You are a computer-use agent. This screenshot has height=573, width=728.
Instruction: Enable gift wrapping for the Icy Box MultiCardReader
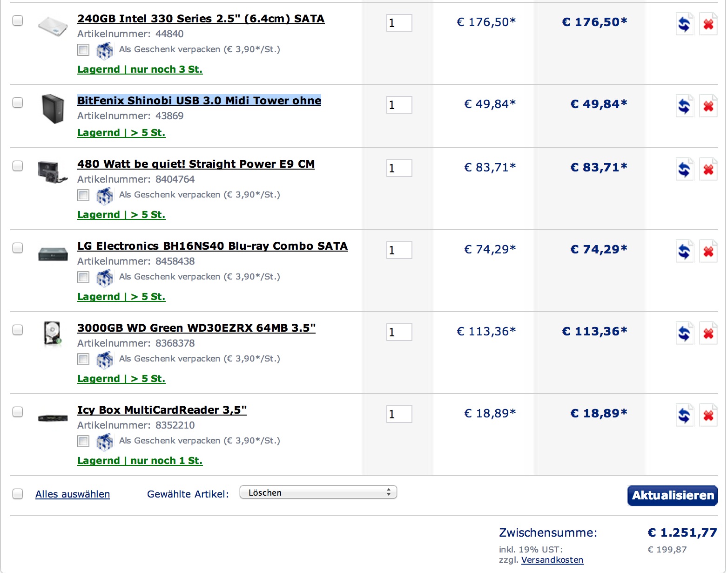pos(83,441)
